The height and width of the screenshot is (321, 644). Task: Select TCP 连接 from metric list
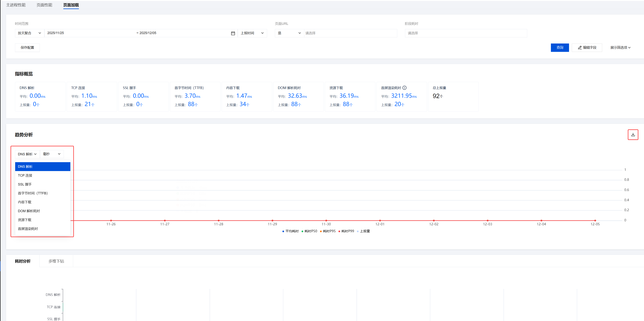coord(25,175)
